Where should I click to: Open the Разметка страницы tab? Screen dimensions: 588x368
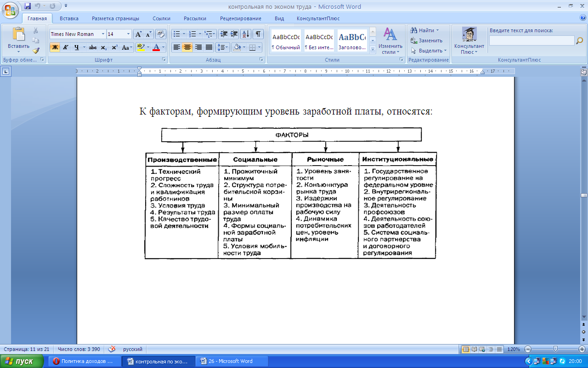click(x=115, y=18)
